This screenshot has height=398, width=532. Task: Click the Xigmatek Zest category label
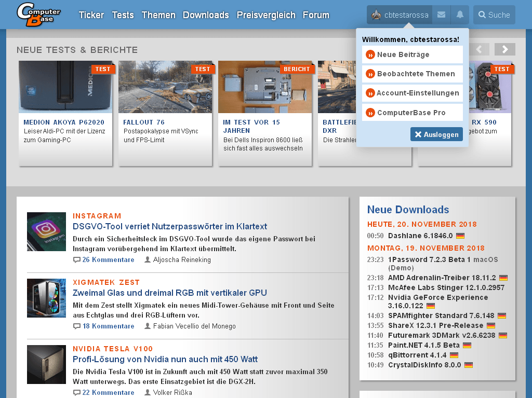(x=106, y=282)
